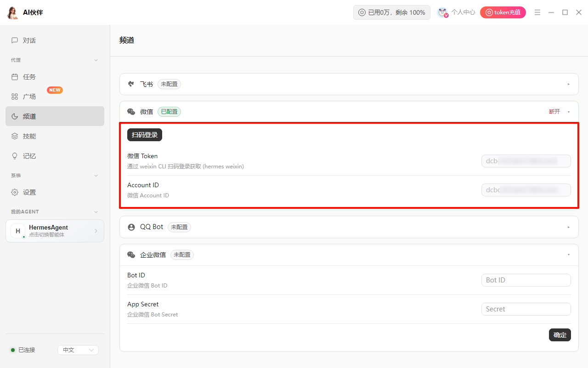Click the 已配置 status badge

[x=169, y=112]
